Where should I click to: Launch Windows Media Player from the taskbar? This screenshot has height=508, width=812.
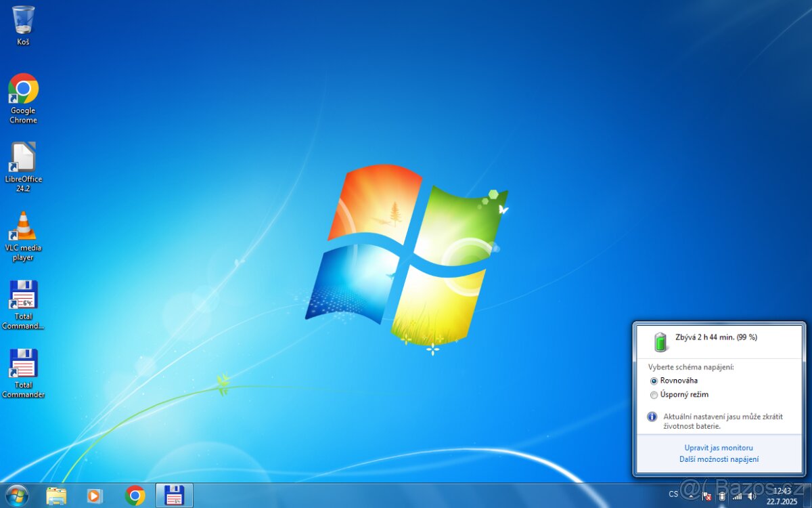pos(95,496)
